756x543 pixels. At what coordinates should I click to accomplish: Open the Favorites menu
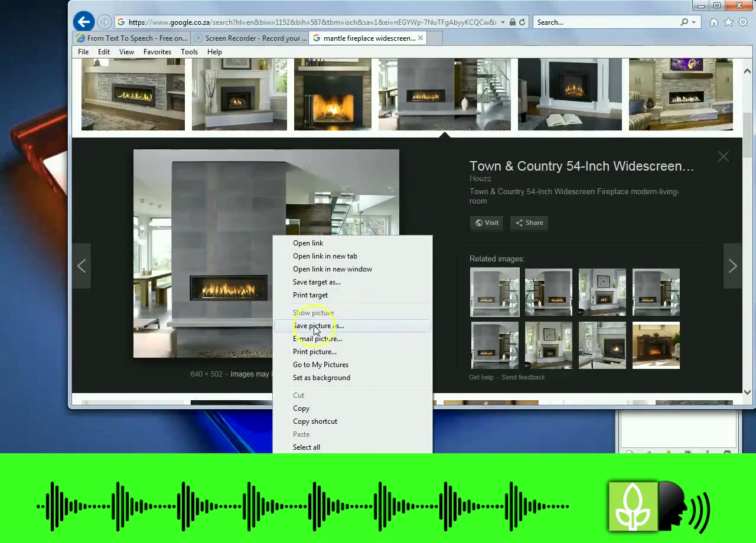point(157,52)
